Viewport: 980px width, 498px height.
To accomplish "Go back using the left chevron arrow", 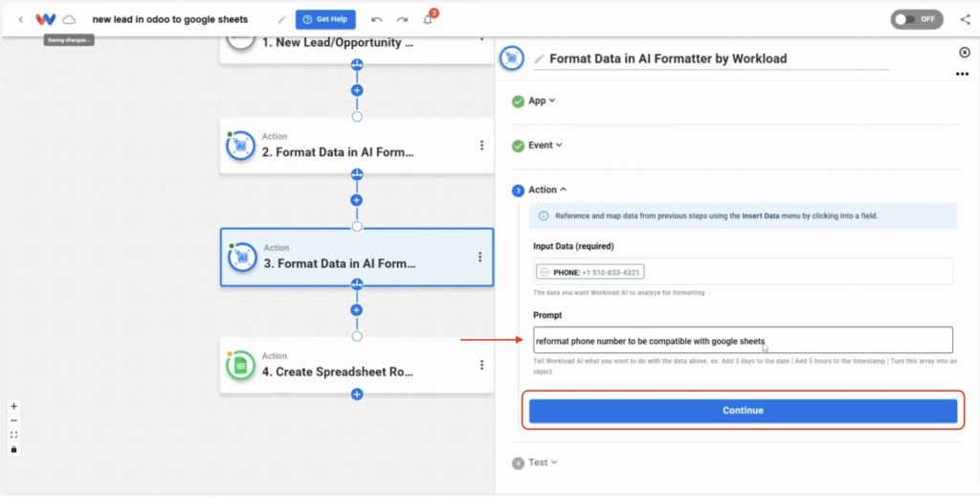I will 21,19.
